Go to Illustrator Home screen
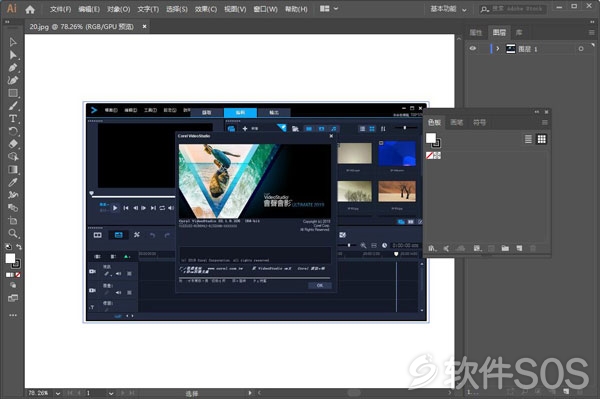 coord(30,9)
